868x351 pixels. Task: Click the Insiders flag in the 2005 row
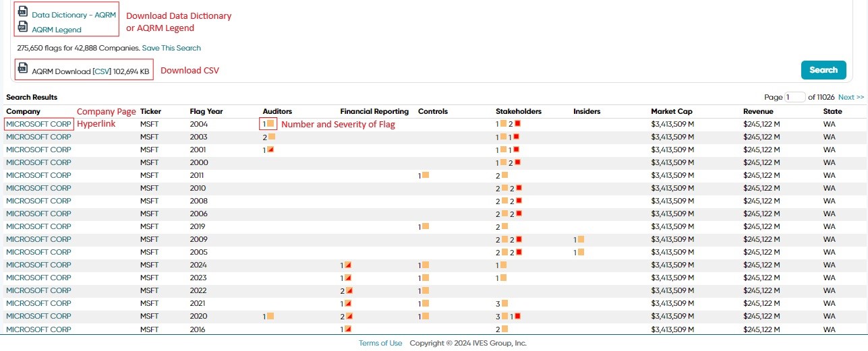click(x=581, y=252)
